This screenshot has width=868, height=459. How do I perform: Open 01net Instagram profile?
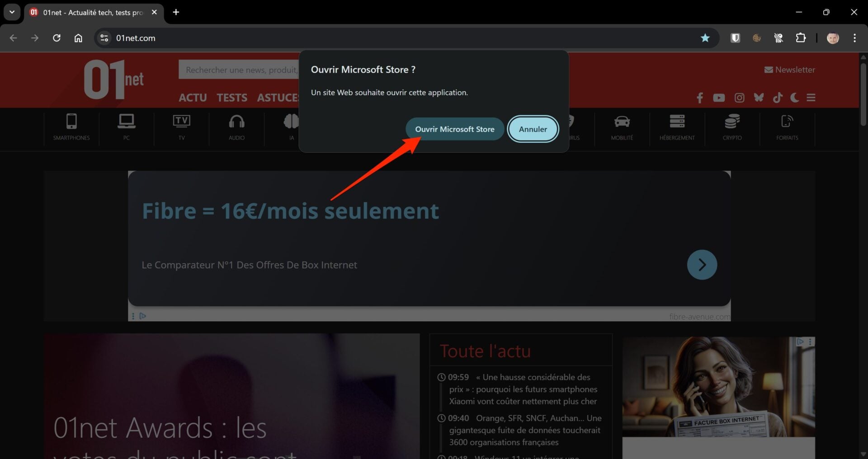coord(739,98)
